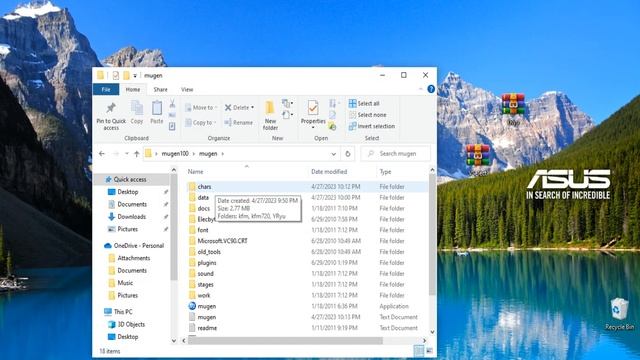Click the new folder icon in title bar
Image resolution: width=640 pixels, height=360 pixels.
pos(126,75)
